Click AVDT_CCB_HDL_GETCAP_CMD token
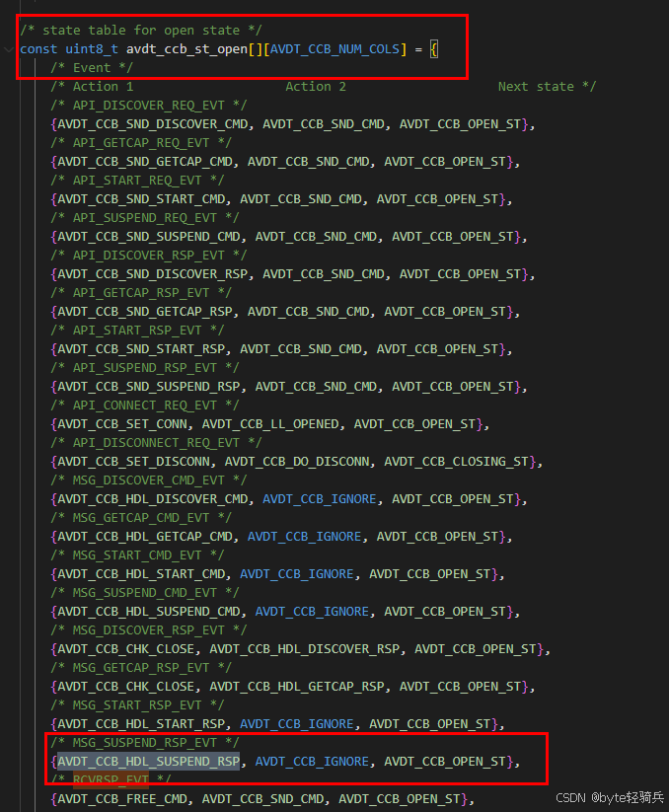This screenshot has width=669, height=812. tap(145, 537)
